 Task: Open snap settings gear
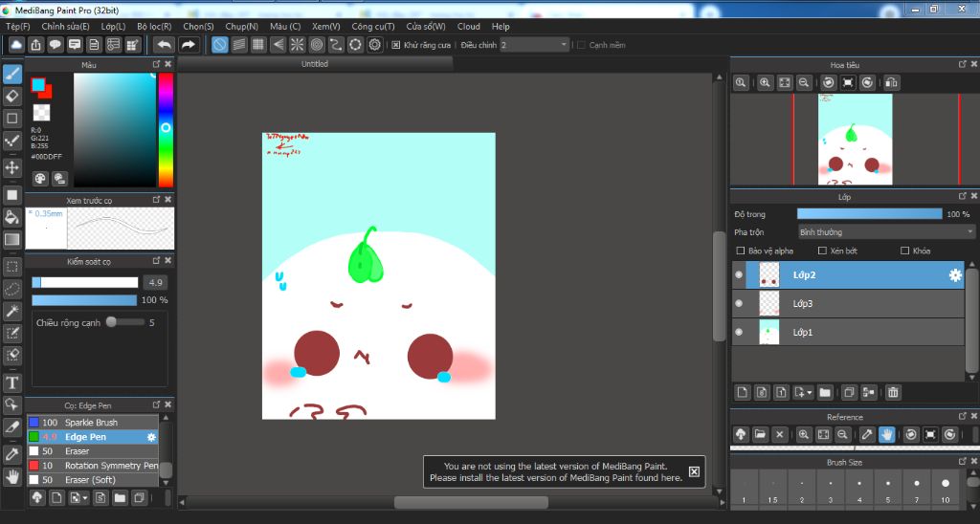click(374, 44)
